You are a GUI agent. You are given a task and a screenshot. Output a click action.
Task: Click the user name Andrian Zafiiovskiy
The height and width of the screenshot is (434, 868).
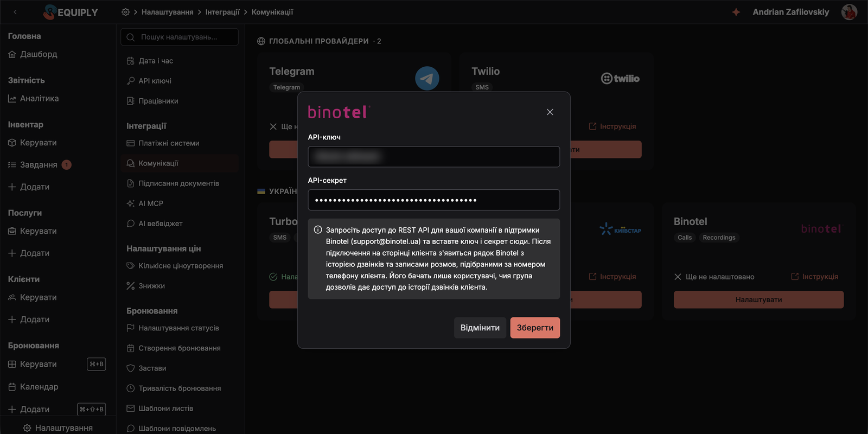coord(790,12)
